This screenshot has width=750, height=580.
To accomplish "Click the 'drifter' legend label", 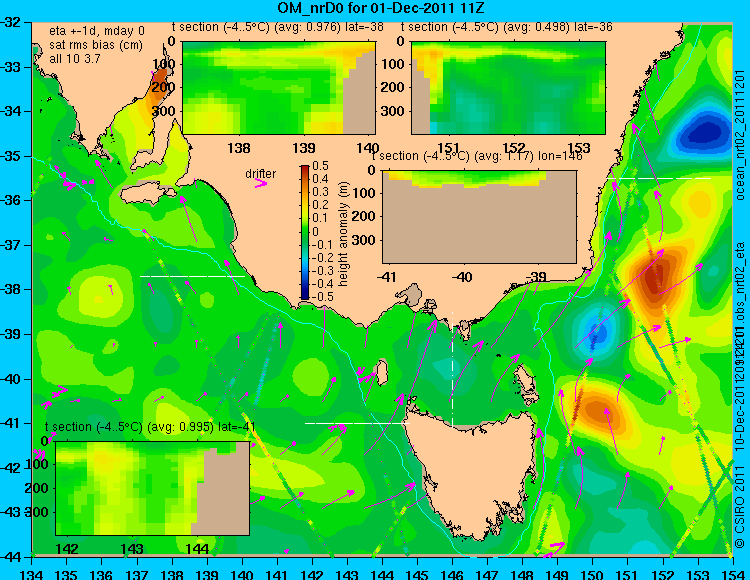I will [x=261, y=174].
